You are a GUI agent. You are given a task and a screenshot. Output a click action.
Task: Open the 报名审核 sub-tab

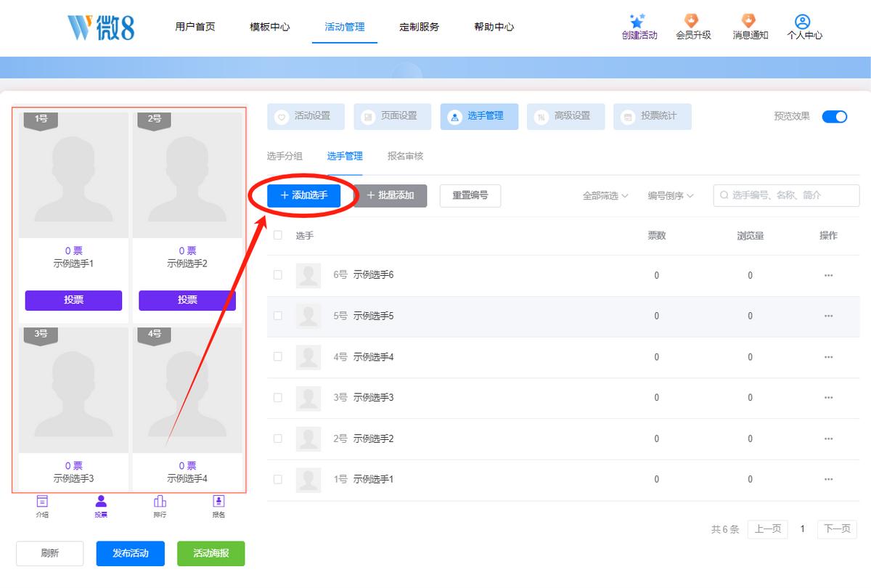click(405, 156)
